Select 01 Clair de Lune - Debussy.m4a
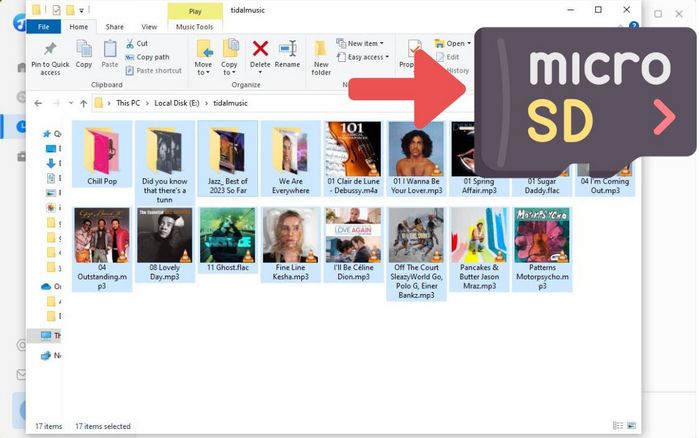Screen dimensions: 700x438 click(x=353, y=159)
